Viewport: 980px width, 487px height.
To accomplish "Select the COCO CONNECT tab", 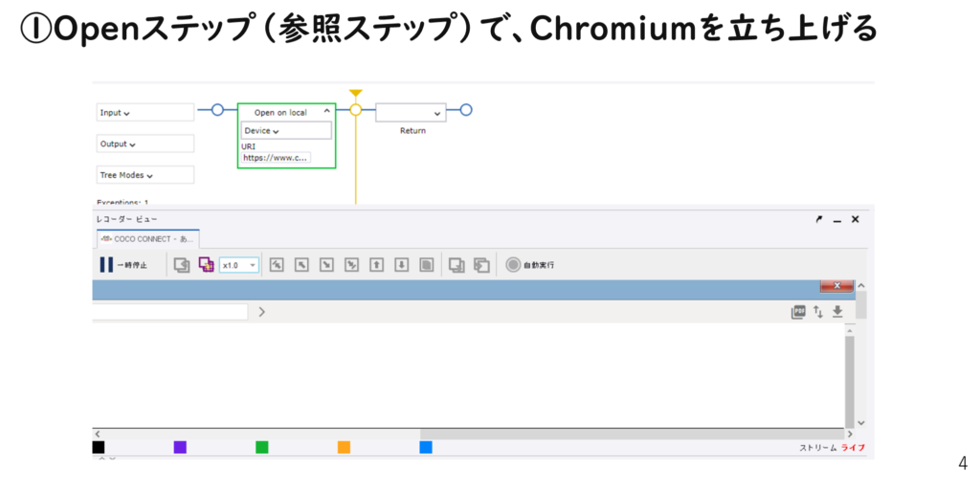I will [147, 239].
